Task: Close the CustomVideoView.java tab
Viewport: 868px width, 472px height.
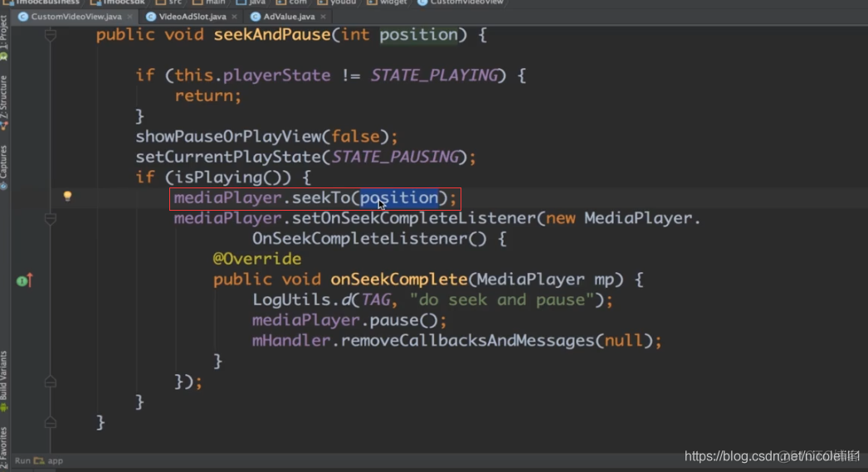Action: [x=130, y=17]
